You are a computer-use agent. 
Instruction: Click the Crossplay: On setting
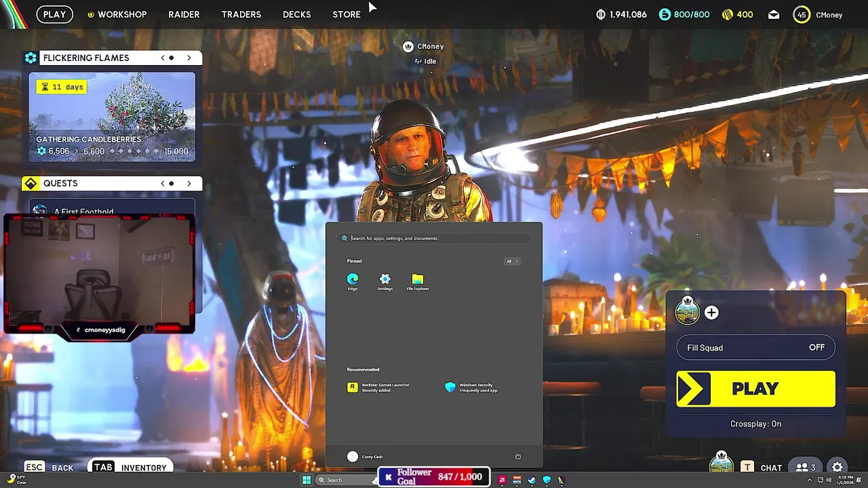(x=755, y=424)
